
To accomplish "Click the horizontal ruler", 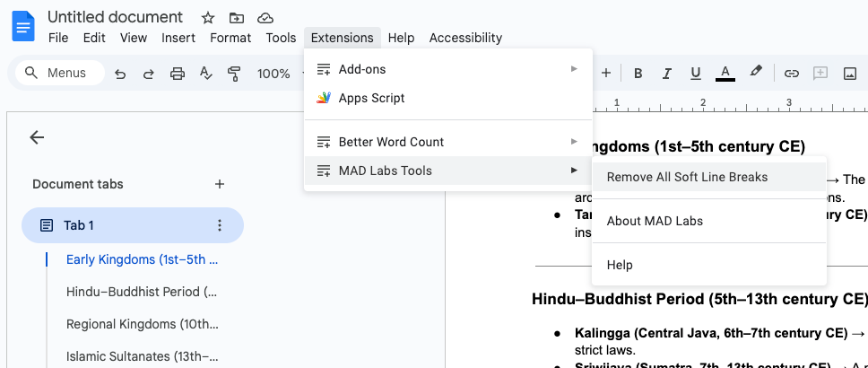I will pos(730,103).
